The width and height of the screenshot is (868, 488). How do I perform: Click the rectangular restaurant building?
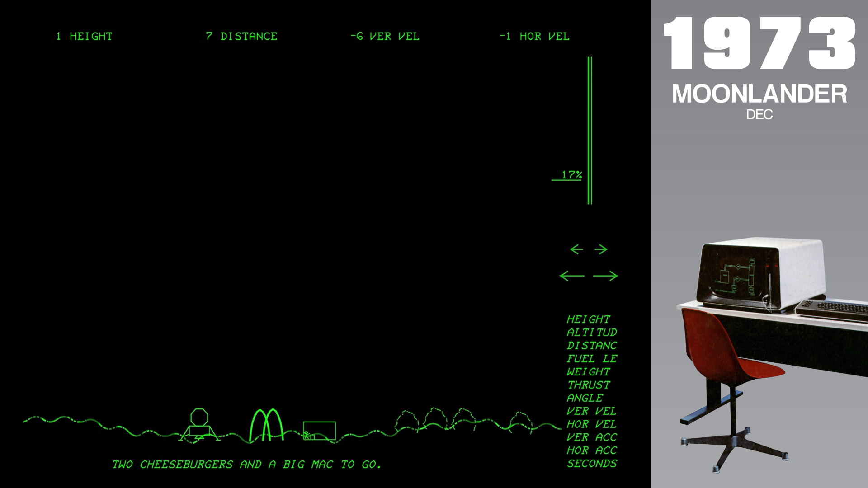coord(320,431)
